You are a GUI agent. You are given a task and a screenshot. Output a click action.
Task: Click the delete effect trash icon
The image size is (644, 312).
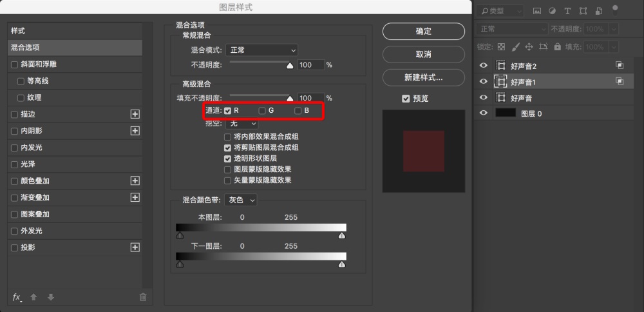(x=143, y=297)
